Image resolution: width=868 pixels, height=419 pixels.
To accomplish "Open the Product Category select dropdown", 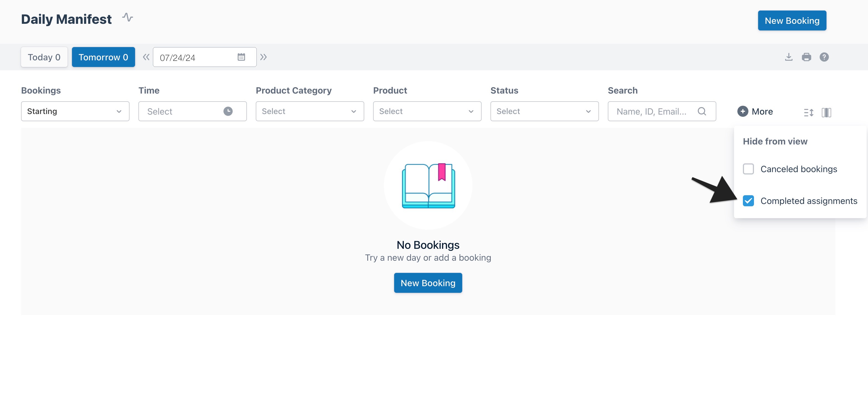I will [310, 111].
